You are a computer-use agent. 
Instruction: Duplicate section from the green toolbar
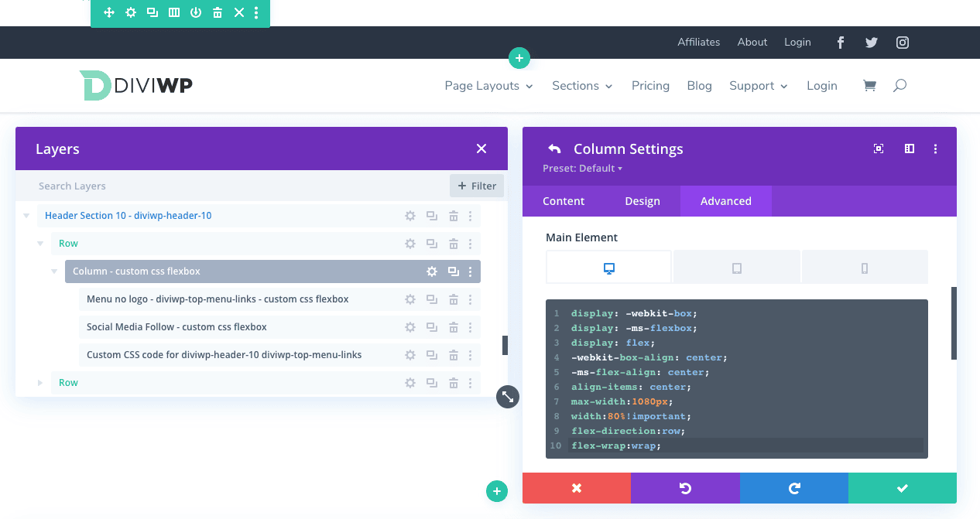click(152, 12)
